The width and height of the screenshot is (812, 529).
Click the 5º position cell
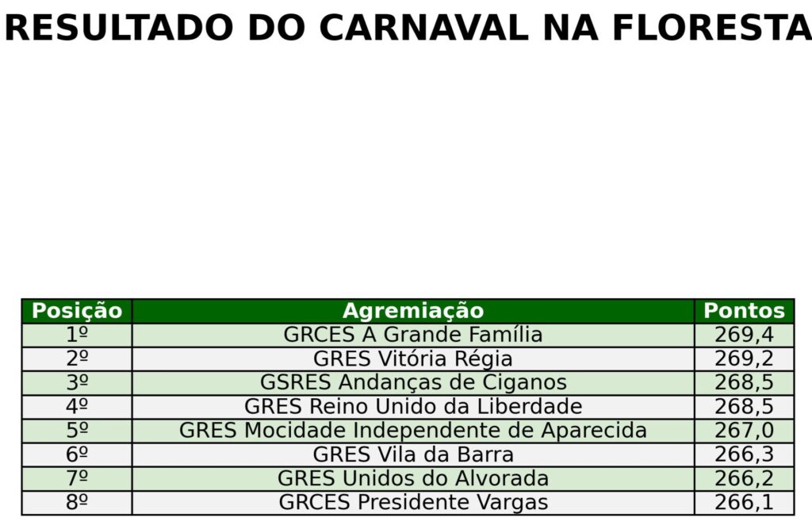[x=77, y=431]
